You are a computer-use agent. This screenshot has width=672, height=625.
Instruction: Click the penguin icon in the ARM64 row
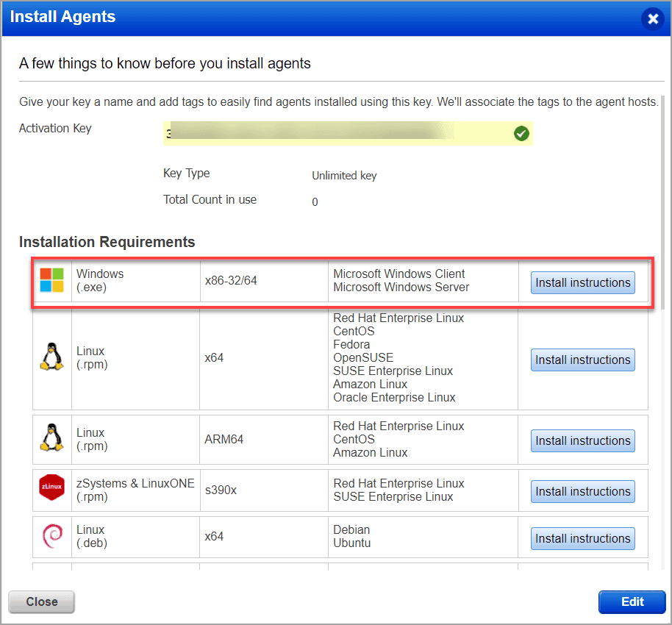coord(51,438)
